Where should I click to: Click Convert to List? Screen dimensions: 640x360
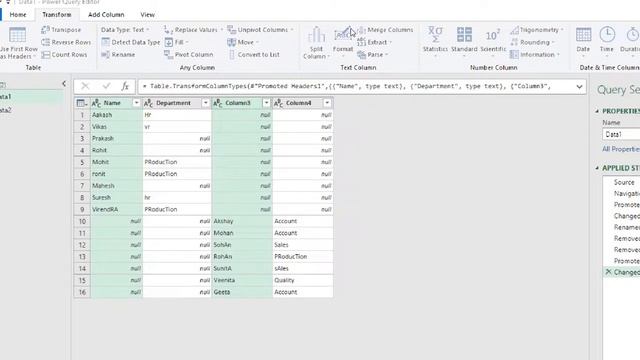pyautogui.click(x=253, y=54)
